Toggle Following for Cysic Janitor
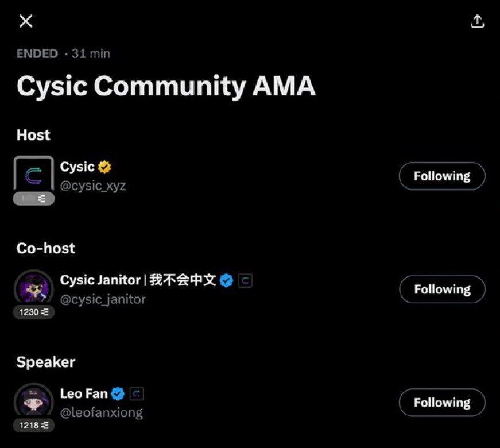 [x=441, y=289]
